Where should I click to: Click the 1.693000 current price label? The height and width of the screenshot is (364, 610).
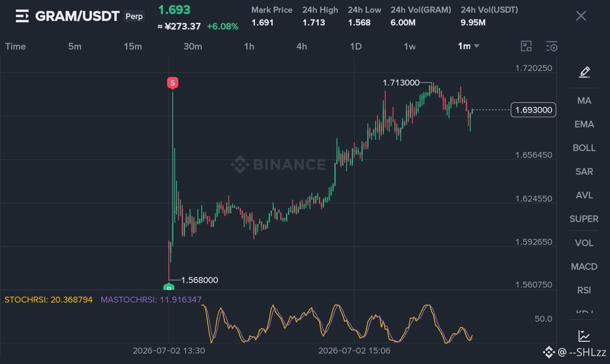534,110
